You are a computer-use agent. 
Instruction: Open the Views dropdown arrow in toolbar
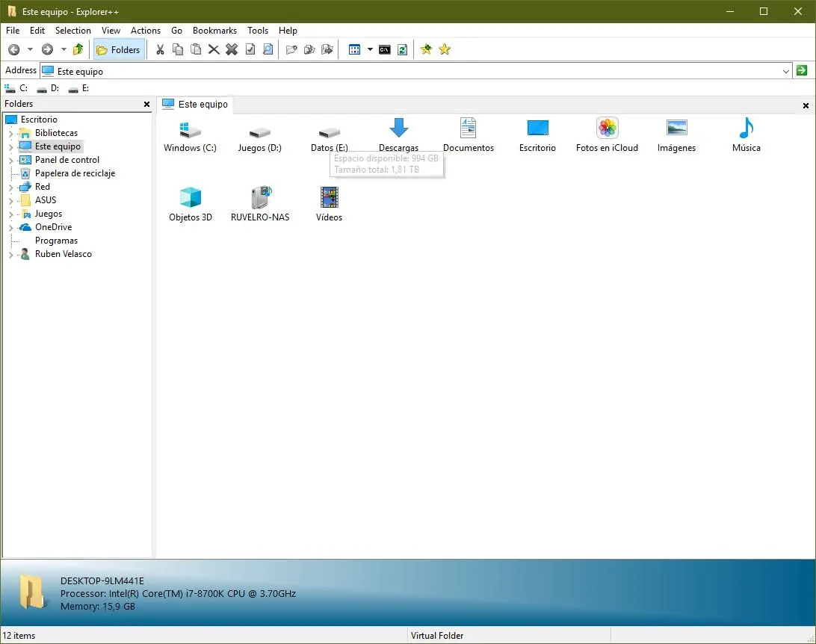tap(370, 50)
